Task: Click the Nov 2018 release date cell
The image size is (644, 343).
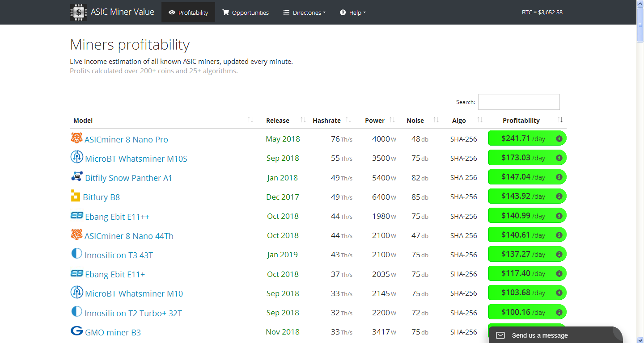Action: [283, 332]
